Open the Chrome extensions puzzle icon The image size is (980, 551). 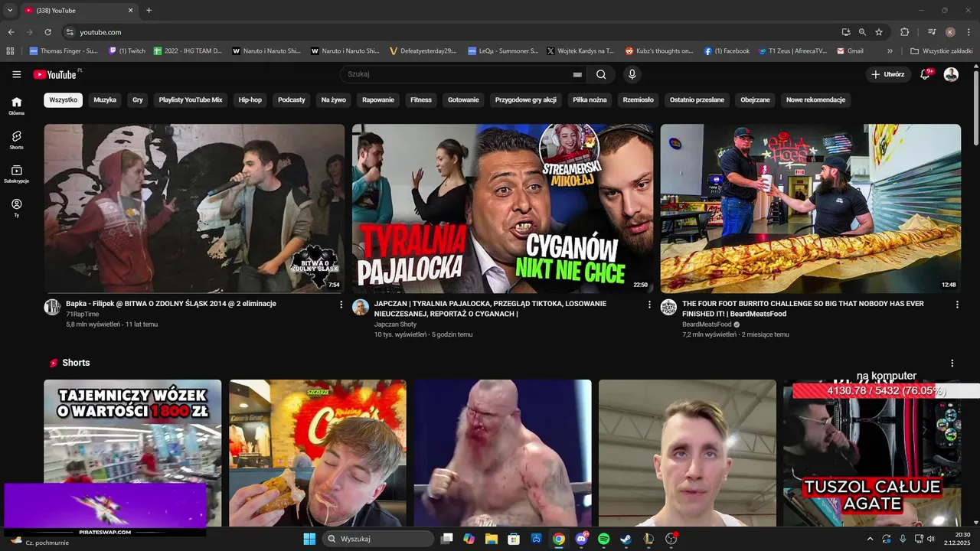point(904,32)
